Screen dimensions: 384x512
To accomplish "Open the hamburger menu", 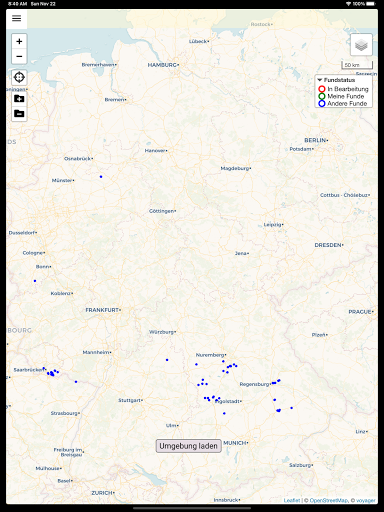I will point(16,18).
